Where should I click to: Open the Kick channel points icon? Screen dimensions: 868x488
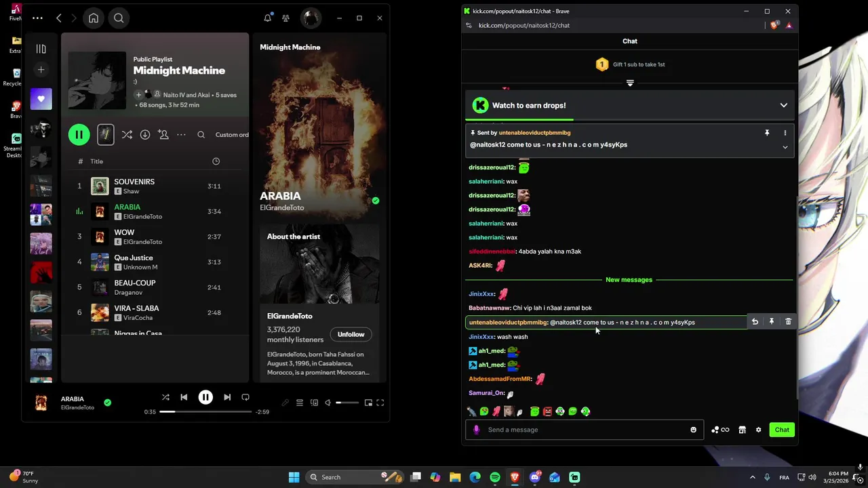click(720, 430)
